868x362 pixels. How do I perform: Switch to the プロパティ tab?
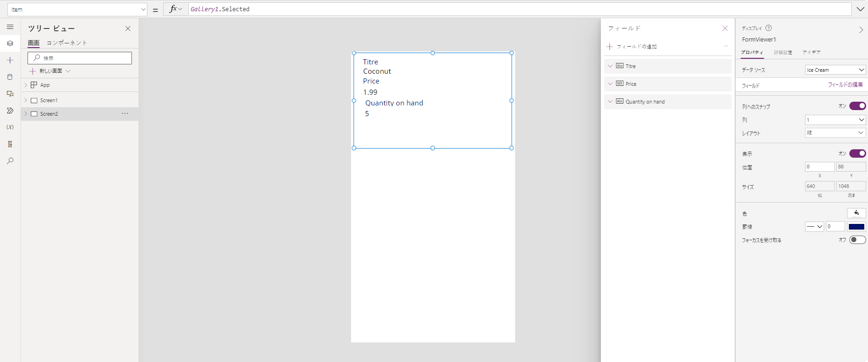(752, 52)
